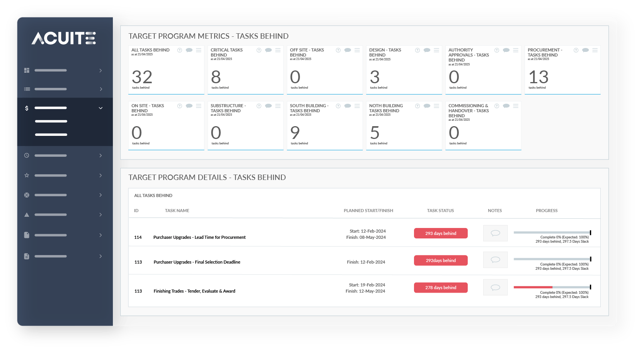
Task: Click the 13 value on Procurement card
Action: 538,77
